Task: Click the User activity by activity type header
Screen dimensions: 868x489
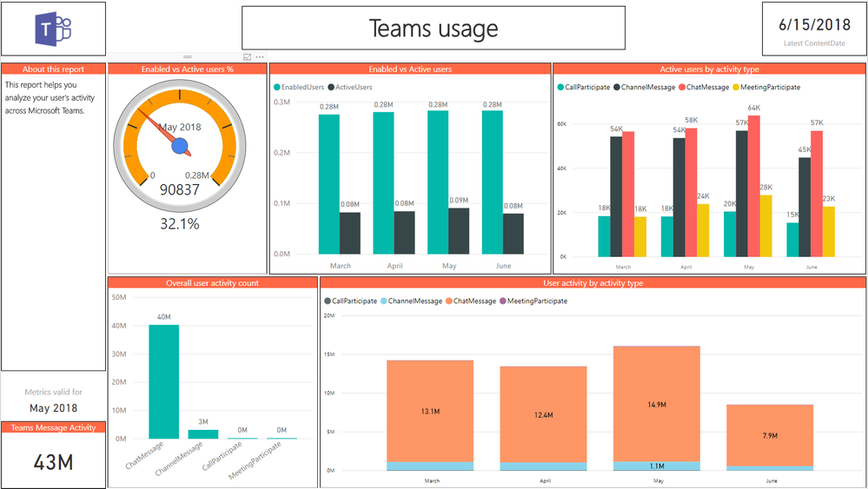Action: tap(593, 282)
